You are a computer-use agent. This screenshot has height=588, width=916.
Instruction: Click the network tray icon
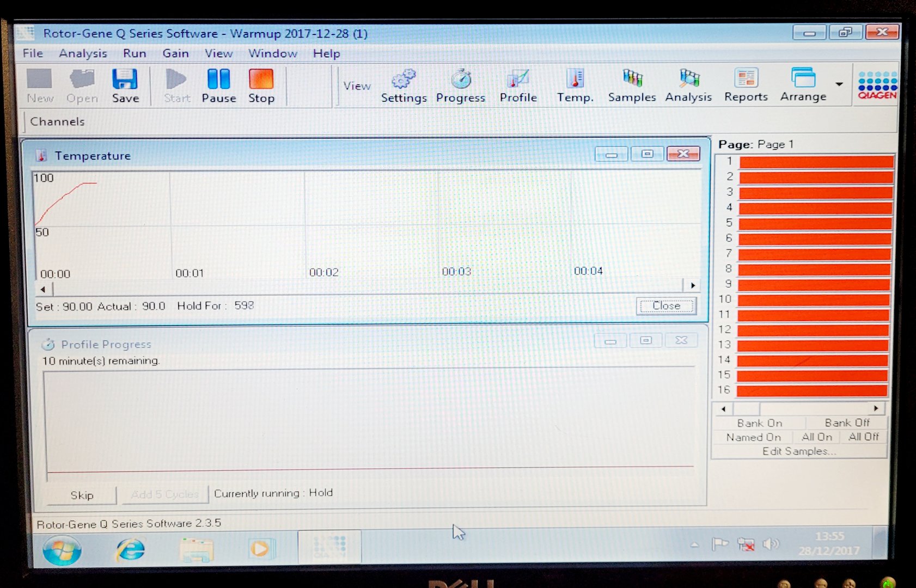(x=746, y=544)
